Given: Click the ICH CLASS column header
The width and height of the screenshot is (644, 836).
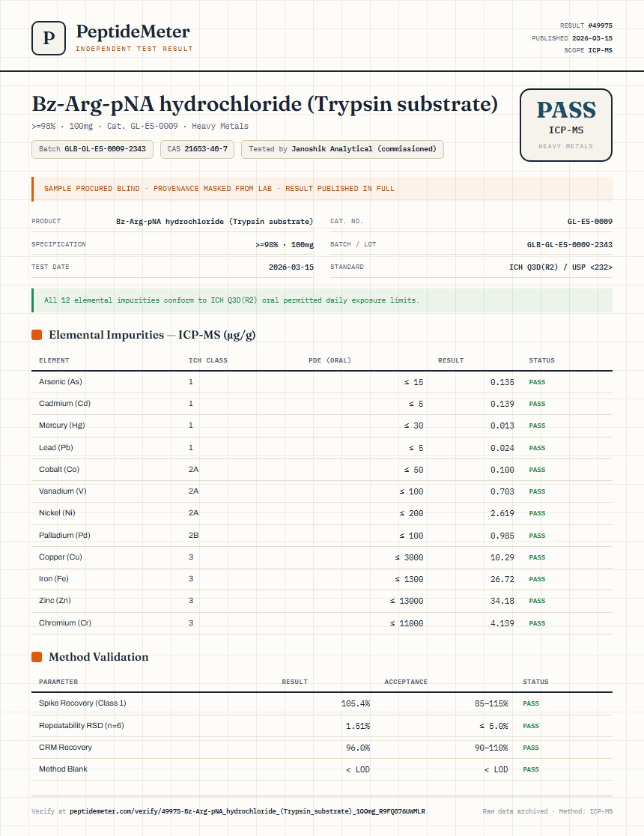Looking at the screenshot, I should [208, 360].
